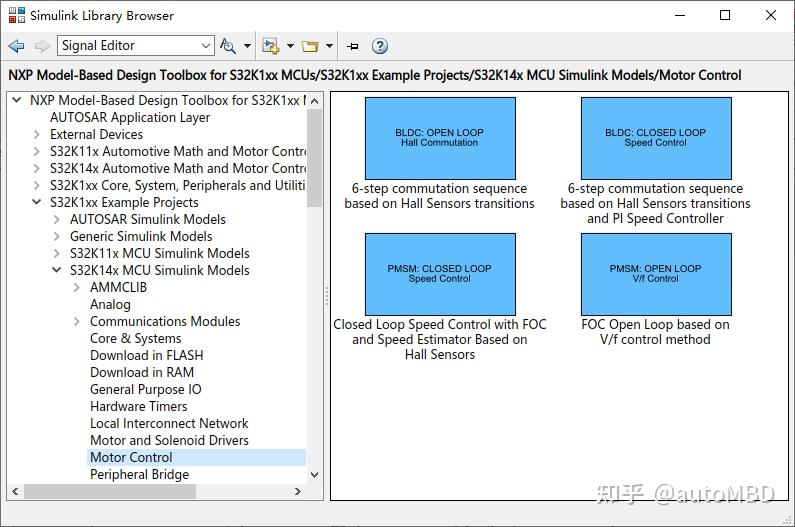The width and height of the screenshot is (795, 527).
Task: Expand S32K1xx Core, System, Peripherals node
Action: (x=37, y=185)
